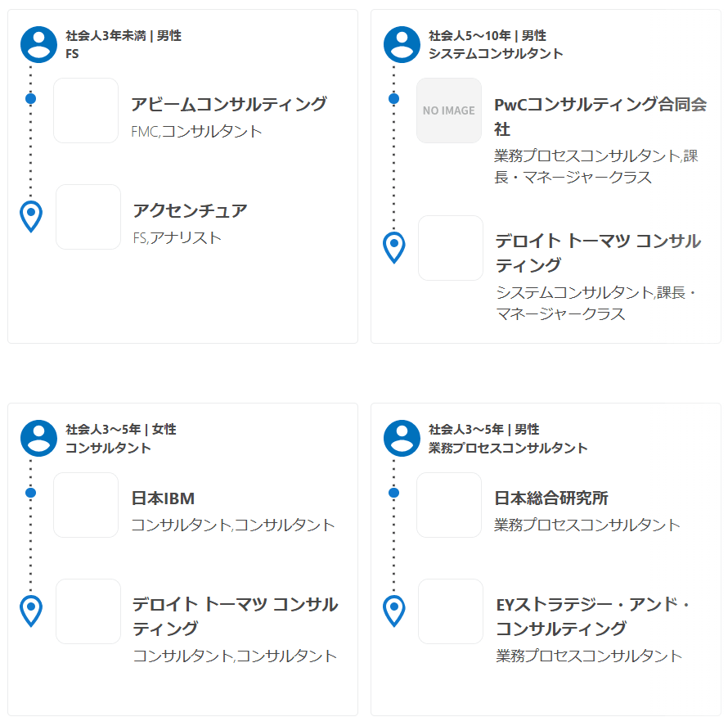Open the EYストラテジー・アンド・コンサルティング link
The height and width of the screenshot is (717, 728).
coord(593,616)
